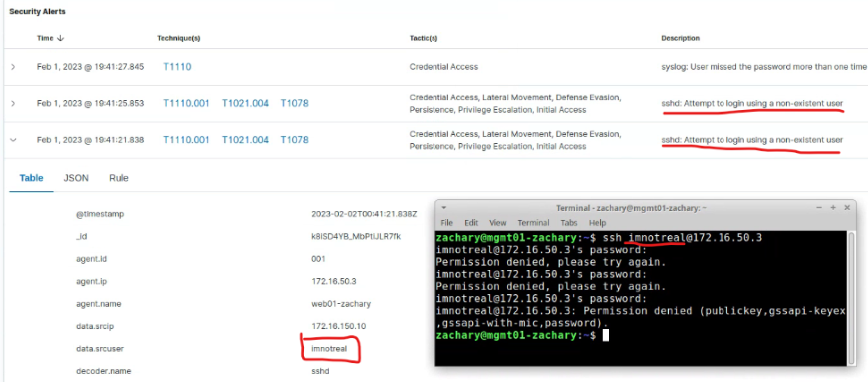The height and width of the screenshot is (382, 868).
Task: Close the terminal window
Action: coord(846,207)
